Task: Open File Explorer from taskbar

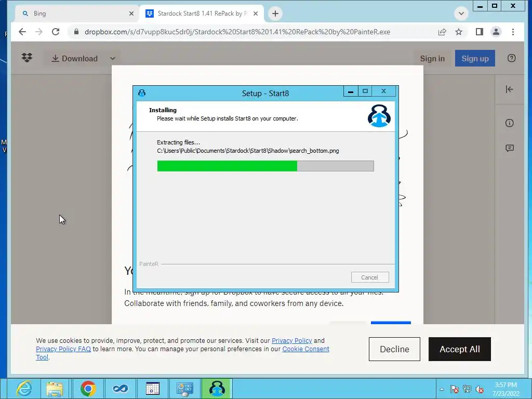Action: 55,389
